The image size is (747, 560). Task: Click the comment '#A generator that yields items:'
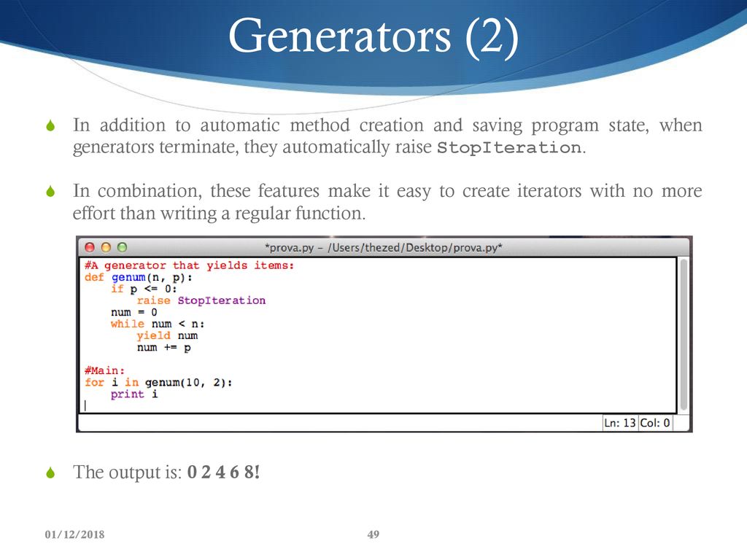(x=189, y=265)
